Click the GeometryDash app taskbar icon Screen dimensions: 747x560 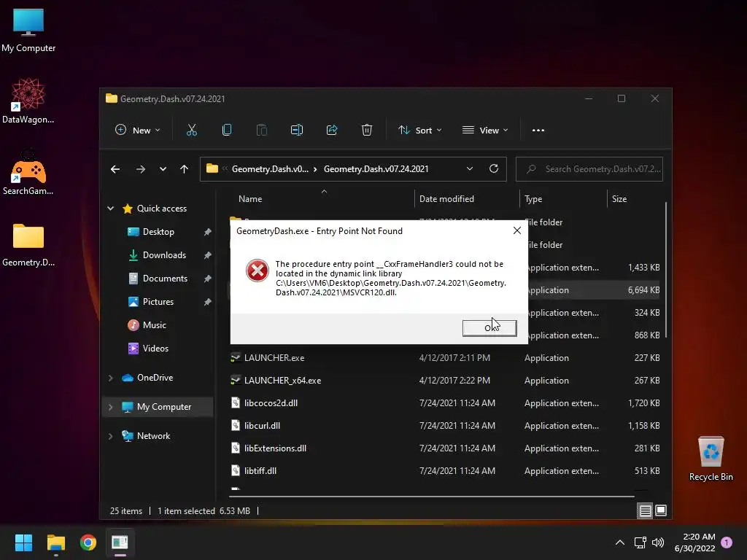[120, 542]
